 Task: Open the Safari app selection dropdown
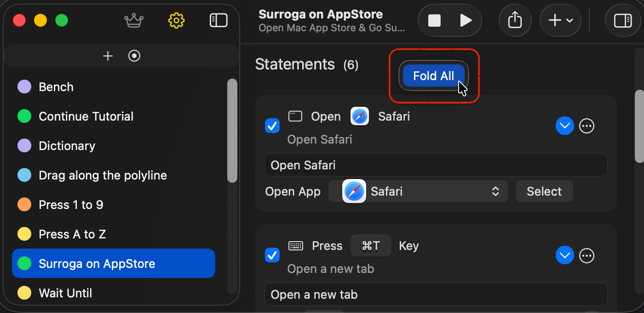(418, 191)
